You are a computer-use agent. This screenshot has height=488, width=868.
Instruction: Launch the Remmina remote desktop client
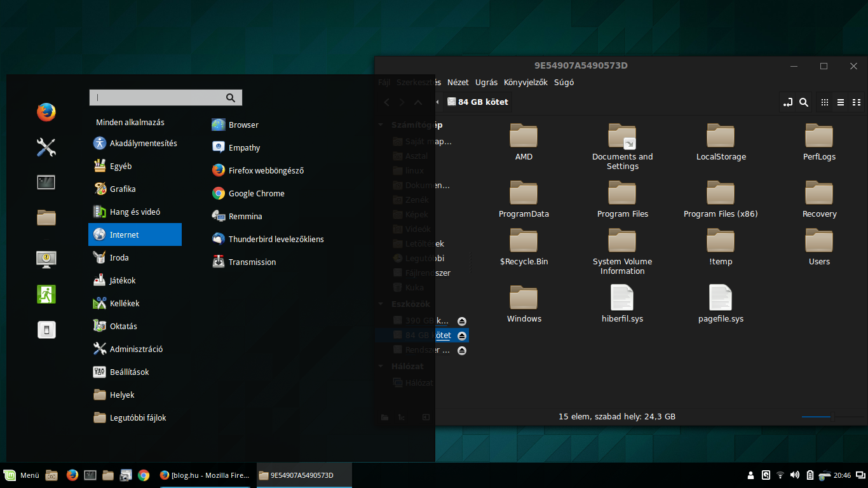coord(237,216)
